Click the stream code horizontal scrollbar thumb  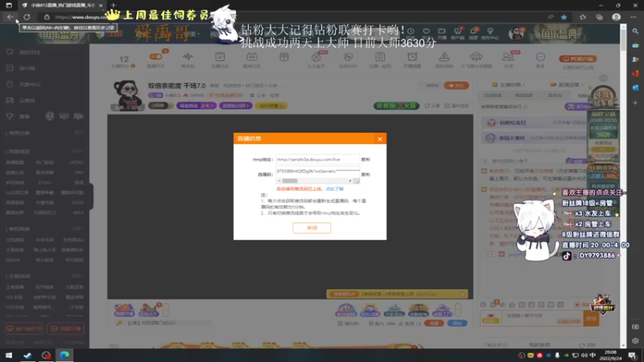[290, 181]
